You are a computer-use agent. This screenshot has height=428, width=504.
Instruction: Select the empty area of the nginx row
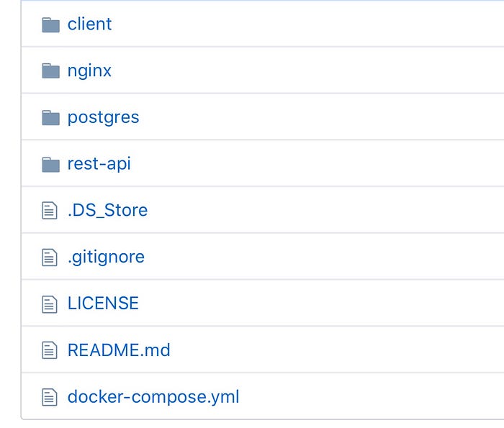click(307, 70)
